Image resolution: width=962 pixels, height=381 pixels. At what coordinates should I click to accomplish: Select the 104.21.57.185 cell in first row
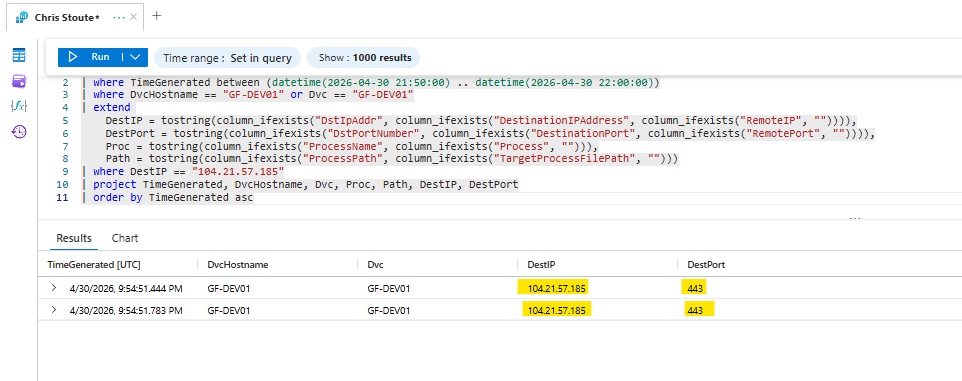556,288
